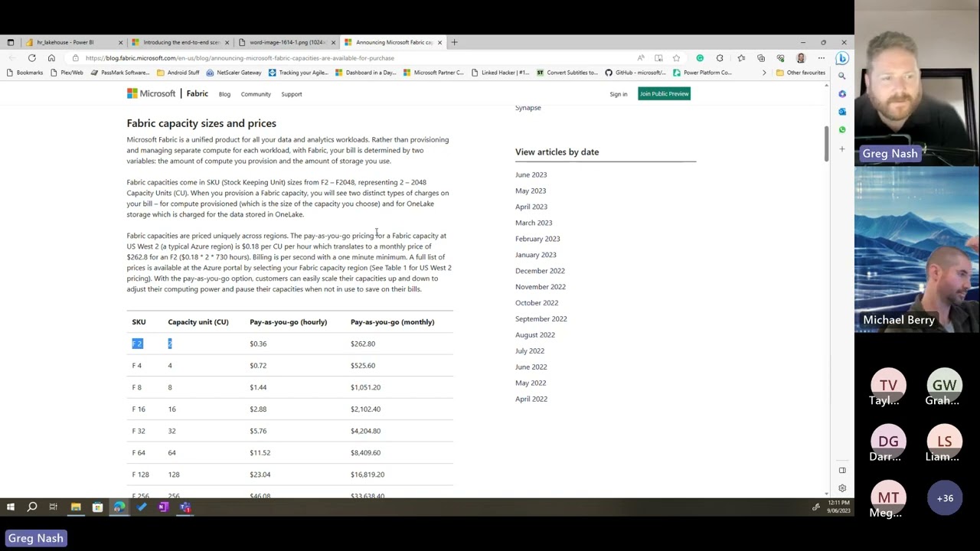
Task: Open the Collections icon
Action: [761, 58]
